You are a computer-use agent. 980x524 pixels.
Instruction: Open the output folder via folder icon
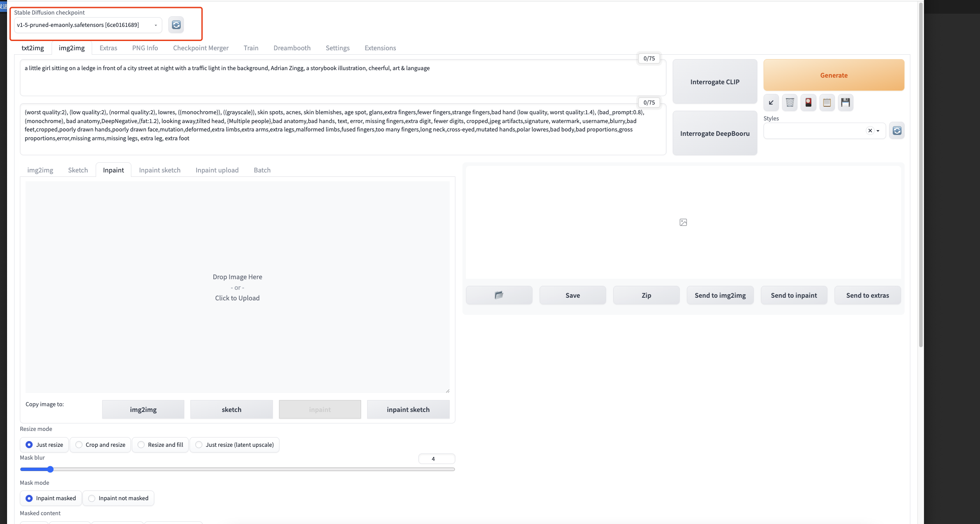click(x=499, y=295)
